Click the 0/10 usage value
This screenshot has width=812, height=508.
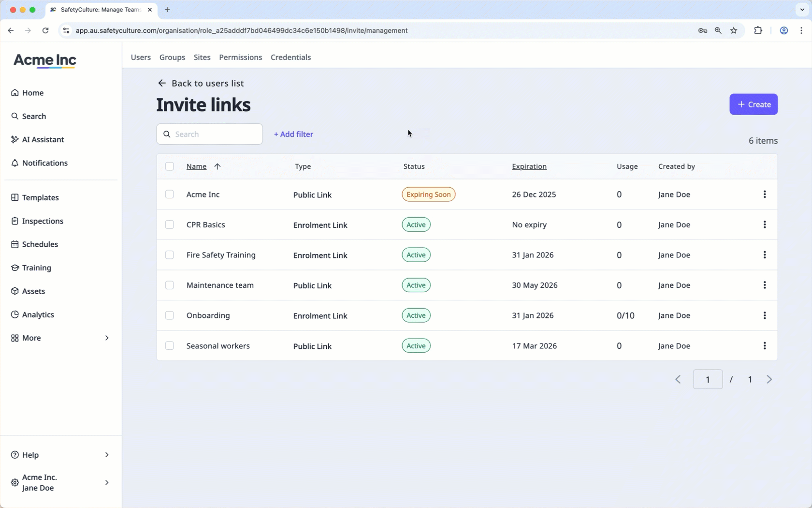tap(625, 315)
